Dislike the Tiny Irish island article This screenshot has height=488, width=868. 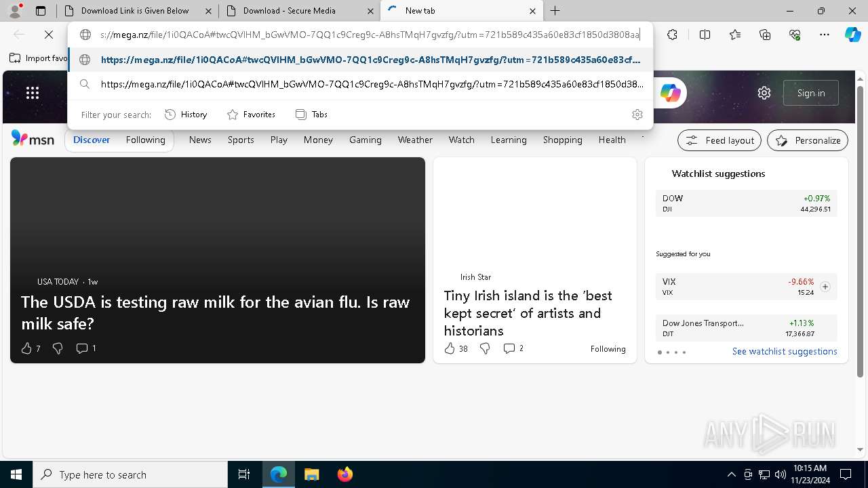tap(485, 348)
